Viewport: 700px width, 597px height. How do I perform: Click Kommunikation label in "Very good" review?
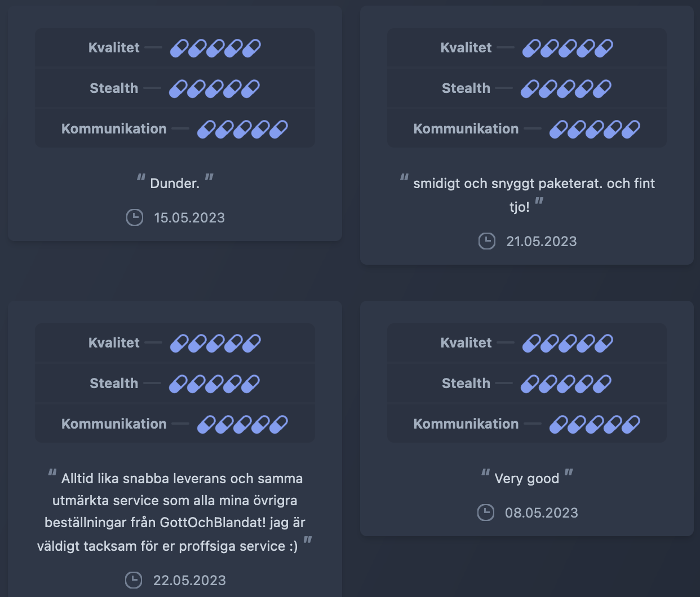pos(466,424)
